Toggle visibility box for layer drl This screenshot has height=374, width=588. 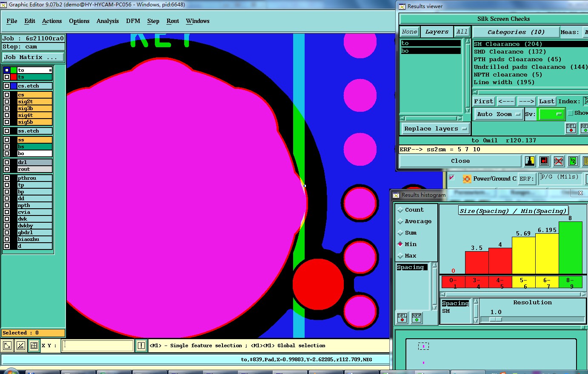7,162
